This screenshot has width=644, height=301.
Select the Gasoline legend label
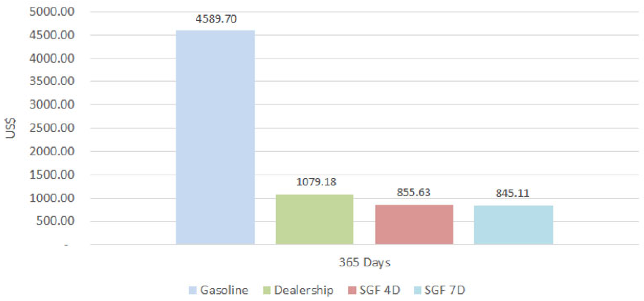224,290
